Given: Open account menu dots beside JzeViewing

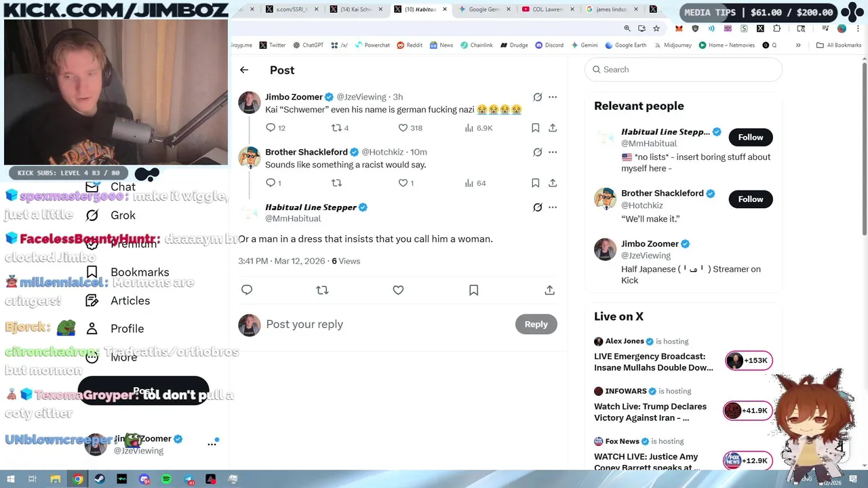Looking at the screenshot, I should pos(212,444).
